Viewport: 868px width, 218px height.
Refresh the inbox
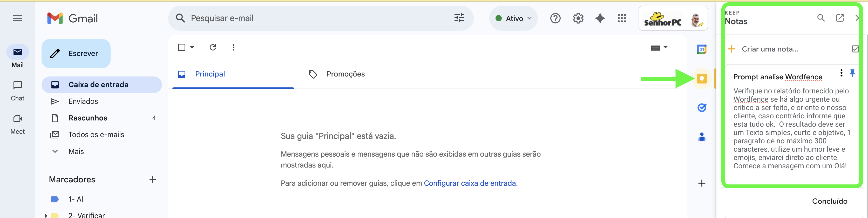213,47
